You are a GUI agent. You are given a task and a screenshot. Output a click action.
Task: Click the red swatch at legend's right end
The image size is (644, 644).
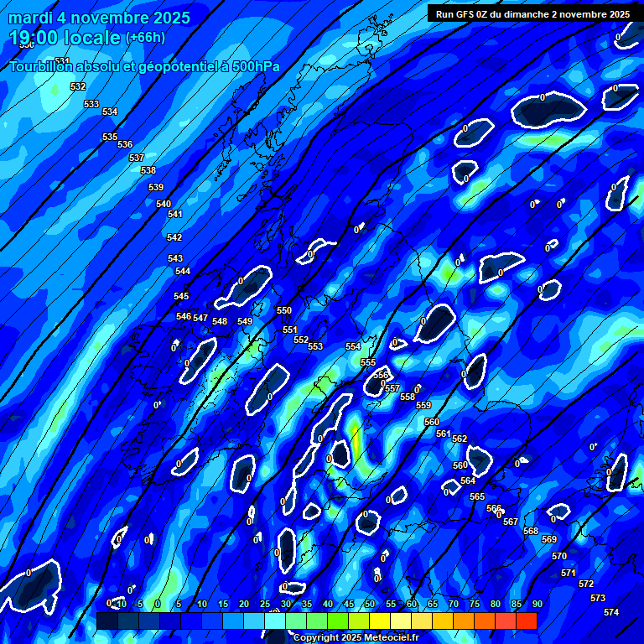pos(527,621)
